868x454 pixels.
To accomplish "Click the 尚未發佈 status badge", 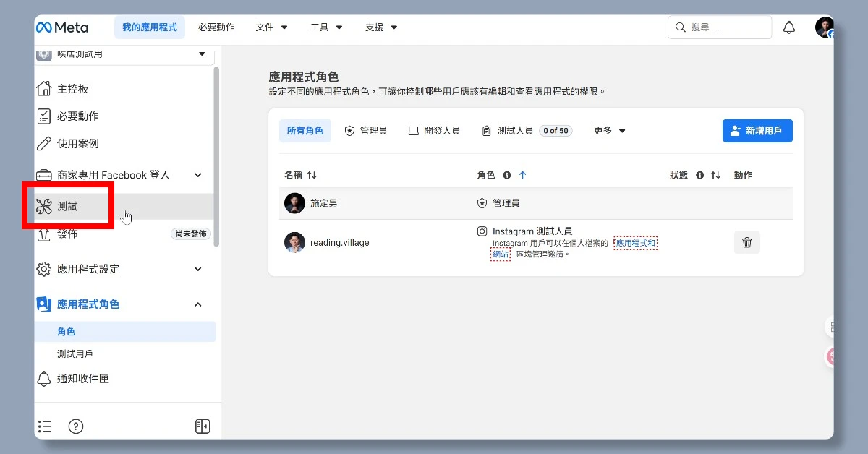I will tap(191, 234).
